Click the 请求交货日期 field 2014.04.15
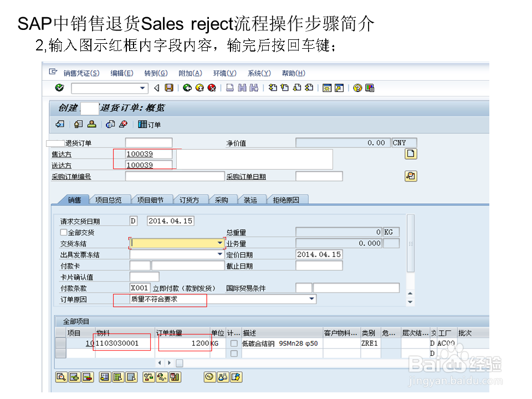Screen dimensions: 532x399 170,221
